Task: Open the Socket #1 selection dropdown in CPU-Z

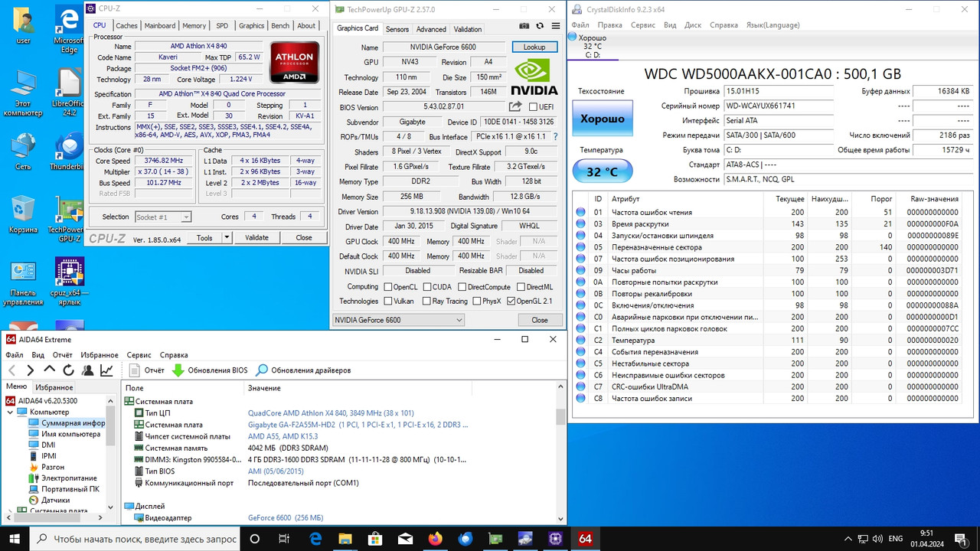Action: pos(162,217)
